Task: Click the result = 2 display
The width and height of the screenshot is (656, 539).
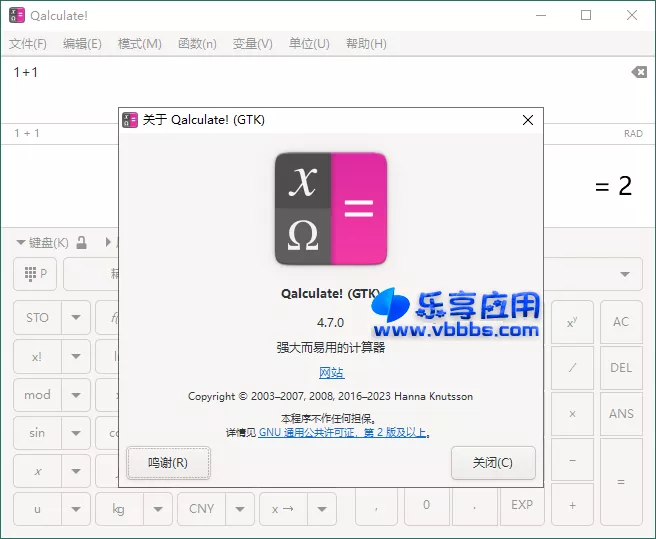Action: point(613,186)
